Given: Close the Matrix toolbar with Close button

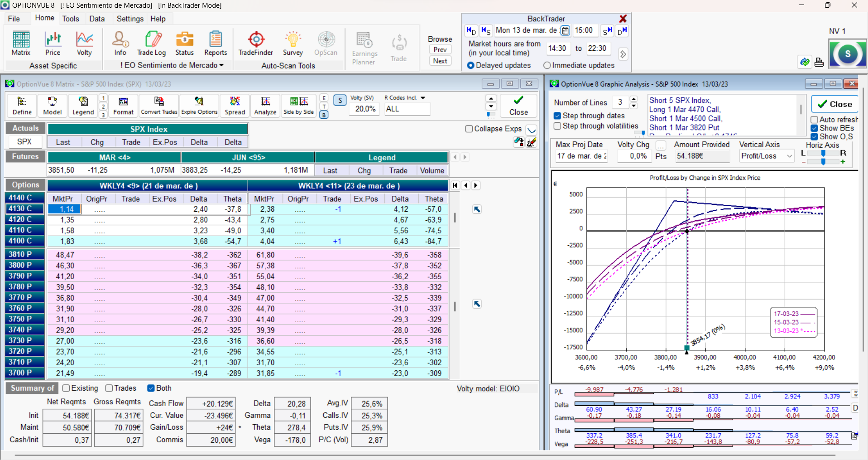Looking at the screenshot, I should 518,106.
